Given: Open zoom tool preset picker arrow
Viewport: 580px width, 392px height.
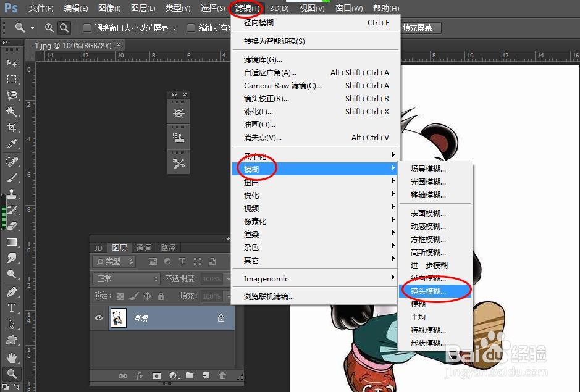Looking at the screenshot, I should click(x=32, y=28).
